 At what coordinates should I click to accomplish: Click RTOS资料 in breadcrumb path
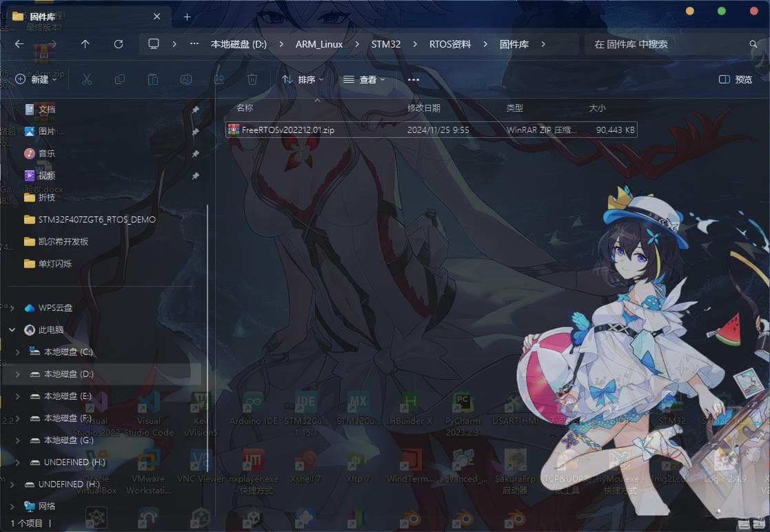click(450, 44)
